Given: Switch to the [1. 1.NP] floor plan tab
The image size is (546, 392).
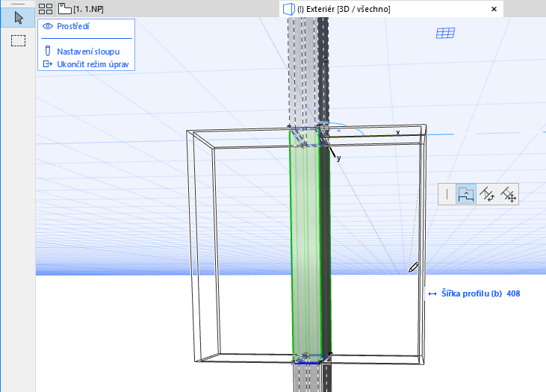Looking at the screenshot, I should coord(81,9).
